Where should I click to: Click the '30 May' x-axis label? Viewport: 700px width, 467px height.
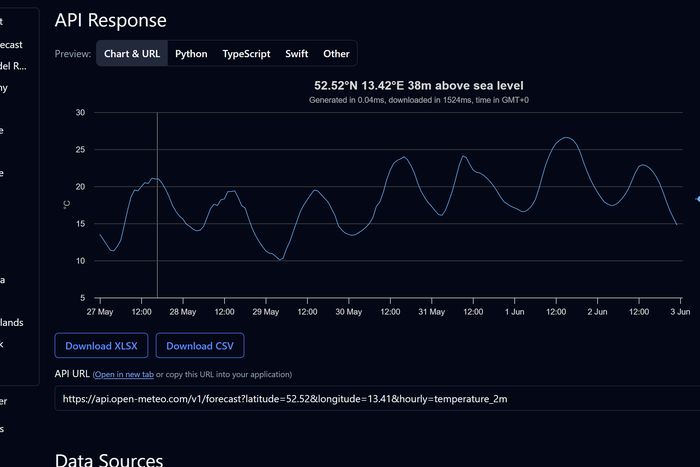348,312
